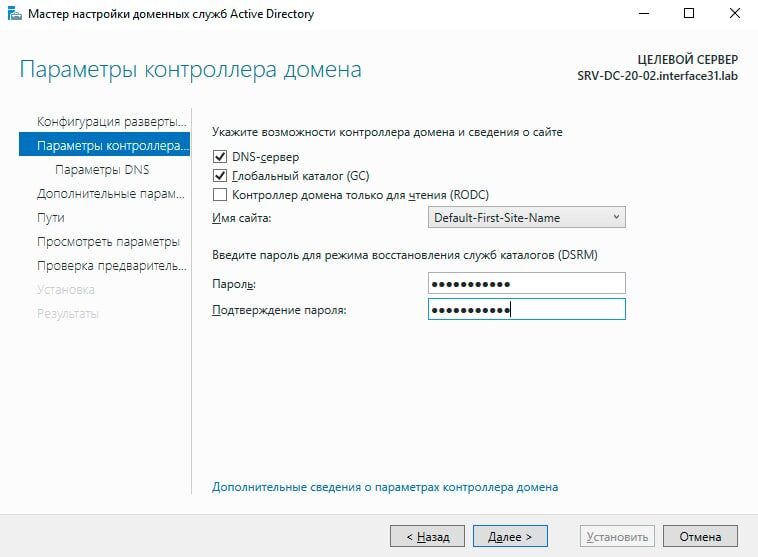Open Конфигурация развертывания step
This screenshot has height=557, width=758.
(111, 121)
